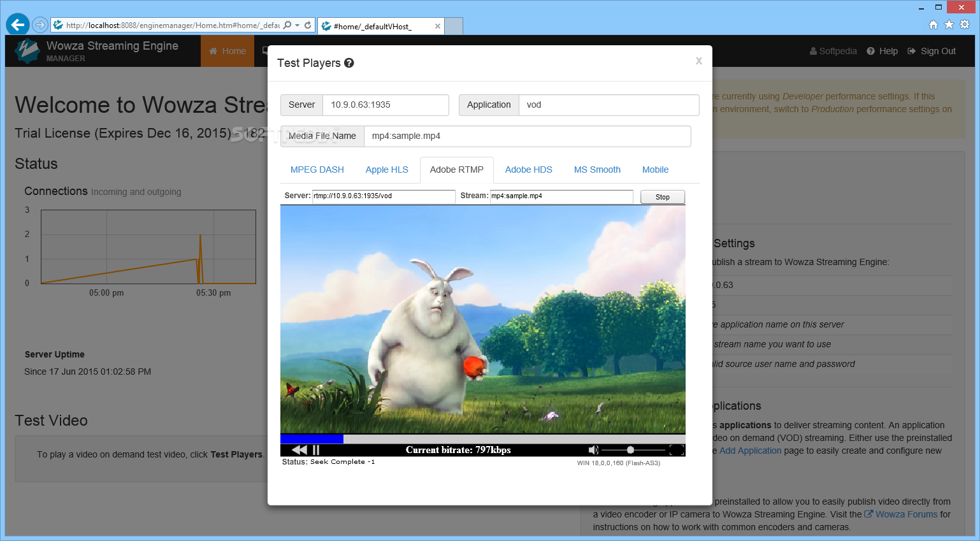Click the browser back arrow button
Image resolution: width=980 pixels, height=541 pixels.
[x=18, y=25]
